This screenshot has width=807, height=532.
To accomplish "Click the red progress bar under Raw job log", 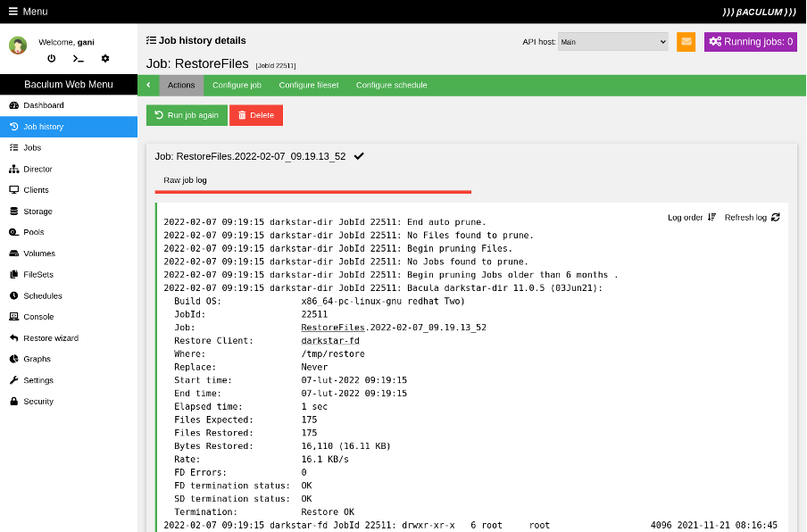I will [312, 192].
